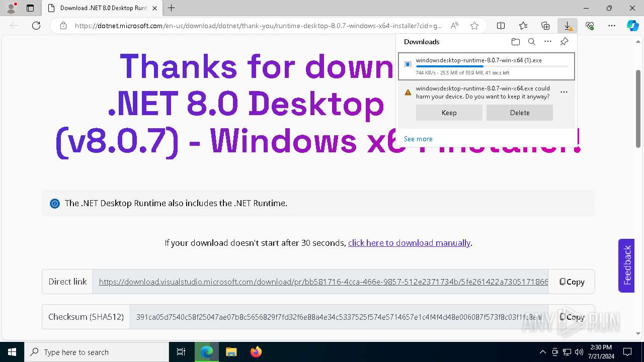Open volume control in system tray

point(579,352)
